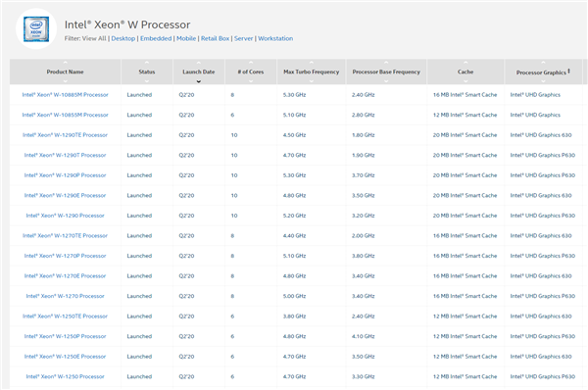Sort Product Name column ascending arrow
Screen dimensions: 588x390
click(x=66, y=63)
